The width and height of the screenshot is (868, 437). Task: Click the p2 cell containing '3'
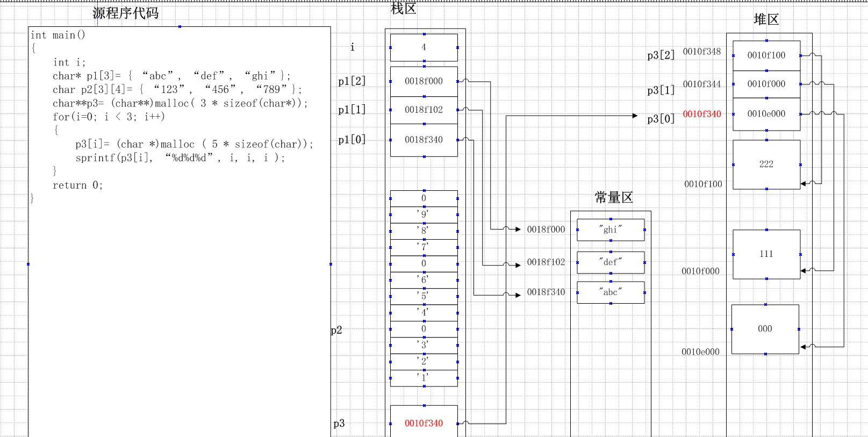[424, 346]
